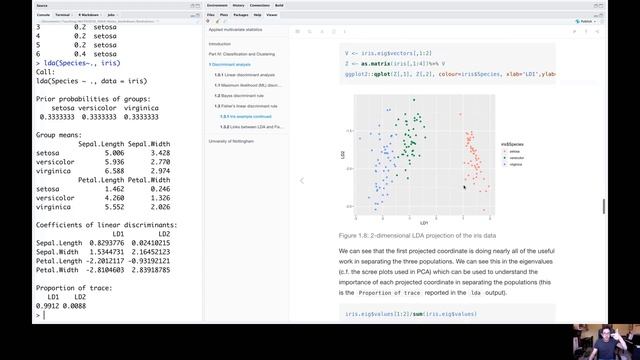Image resolution: width=640 pixels, height=360 pixels.
Task: Open the Packages tab
Action: click(241, 15)
